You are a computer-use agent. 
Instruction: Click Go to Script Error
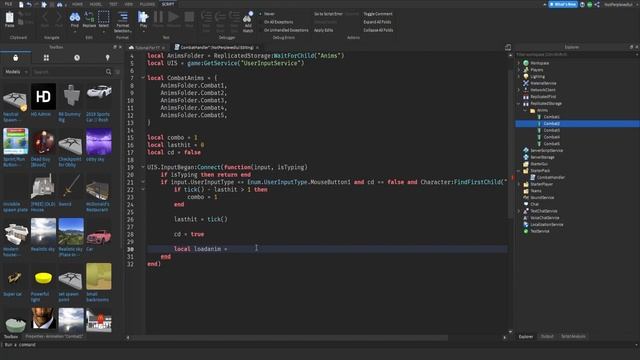[x=328, y=14]
